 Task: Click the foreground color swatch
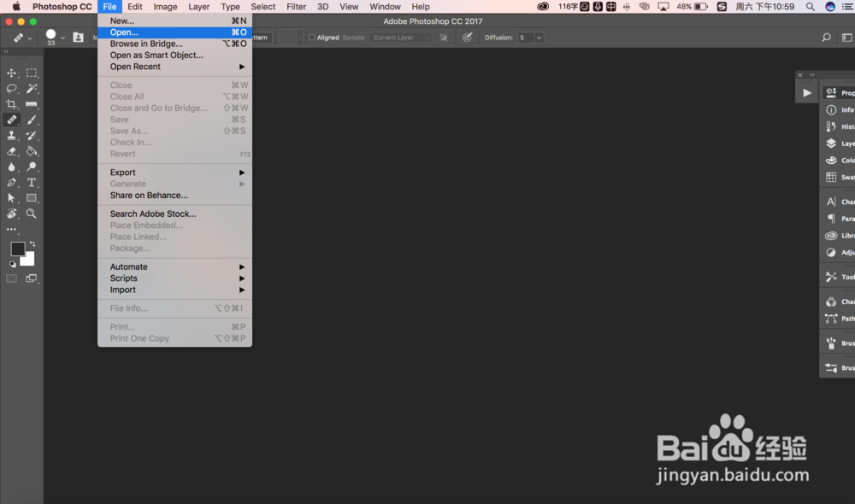(x=17, y=249)
